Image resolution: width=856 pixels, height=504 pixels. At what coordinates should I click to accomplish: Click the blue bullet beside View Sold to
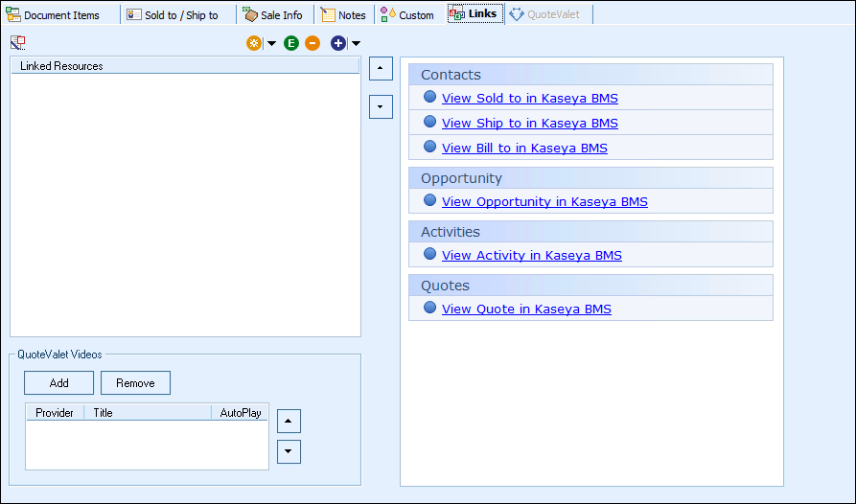429,97
